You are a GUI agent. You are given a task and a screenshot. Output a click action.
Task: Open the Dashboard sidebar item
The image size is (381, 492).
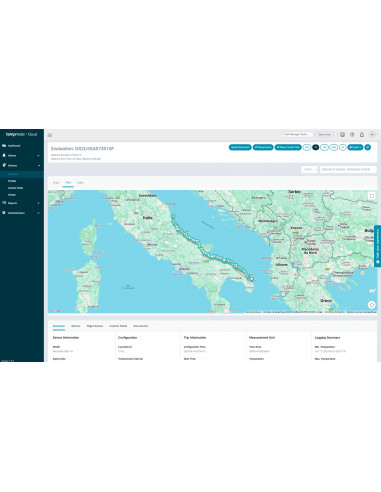pyautogui.click(x=22, y=146)
